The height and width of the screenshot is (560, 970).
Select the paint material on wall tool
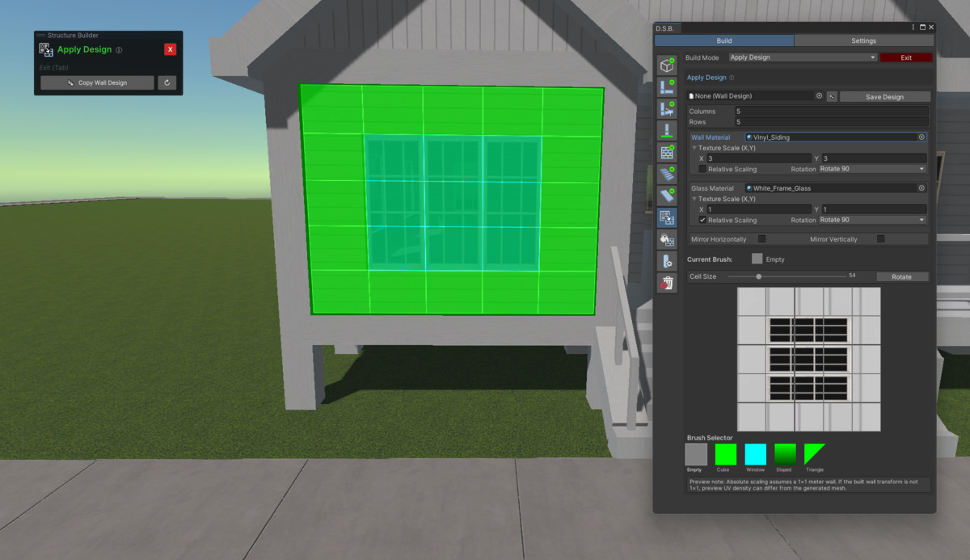[667, 239]
